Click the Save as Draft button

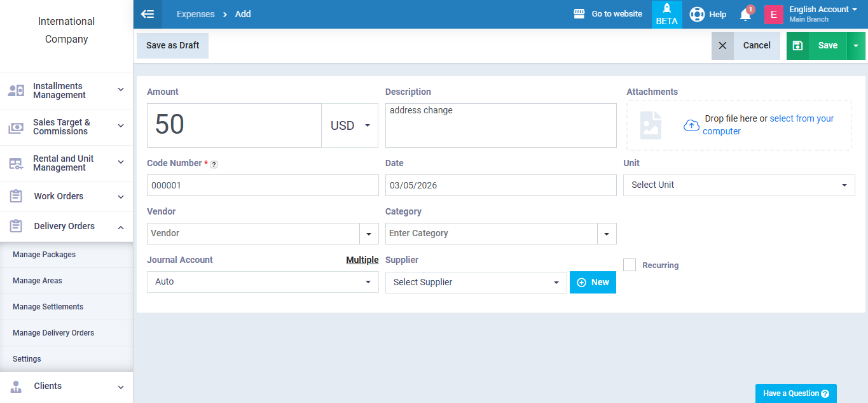pyautogui.click(x=172, y=46)
